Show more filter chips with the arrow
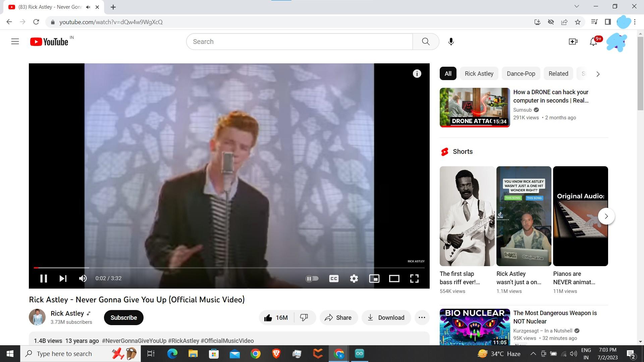Image resolution: width=644 pixels, height=362 pixels. click(598, 74)
